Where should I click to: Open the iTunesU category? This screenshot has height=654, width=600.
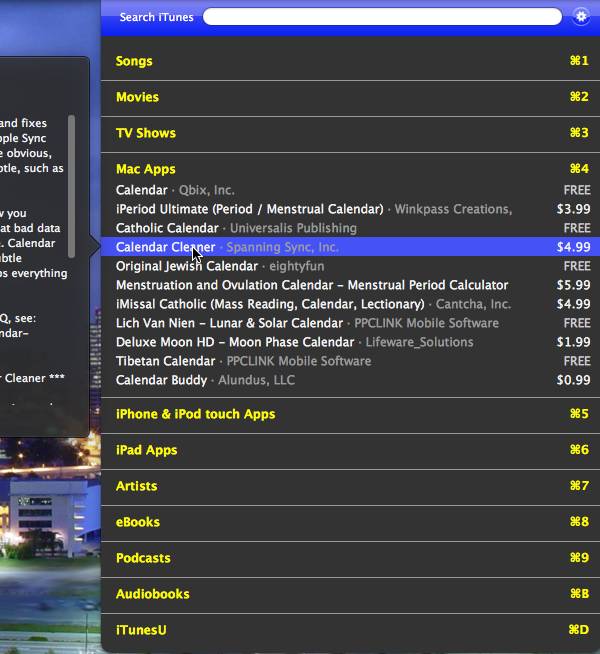350,630
